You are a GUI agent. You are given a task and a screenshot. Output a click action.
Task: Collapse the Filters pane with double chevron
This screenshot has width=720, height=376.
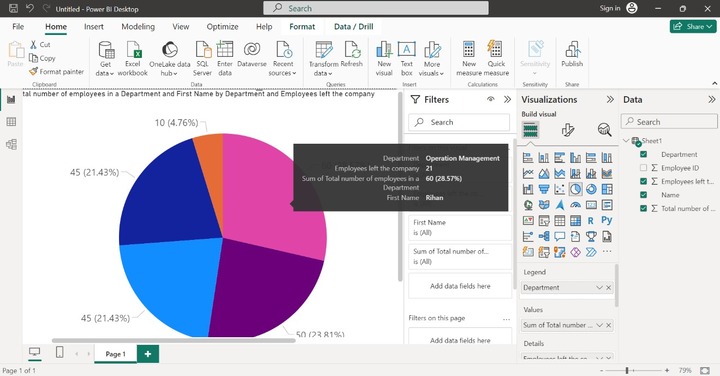coord(507,99)
